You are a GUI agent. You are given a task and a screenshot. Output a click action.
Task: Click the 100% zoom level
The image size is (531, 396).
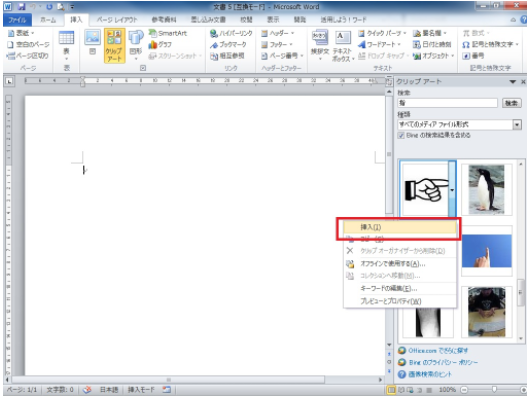point(447,390)
